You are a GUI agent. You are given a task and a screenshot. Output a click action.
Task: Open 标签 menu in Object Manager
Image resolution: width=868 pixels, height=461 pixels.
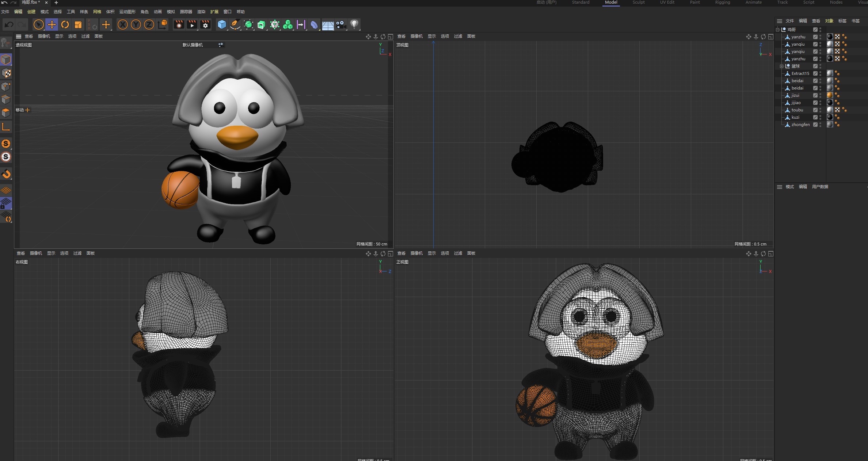tap(842, 21)
